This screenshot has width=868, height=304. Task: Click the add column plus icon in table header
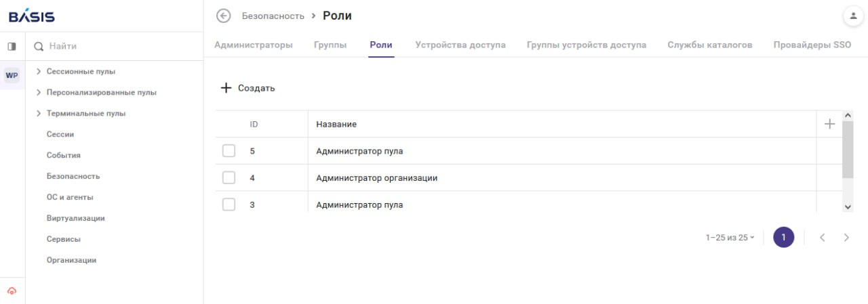829,124
